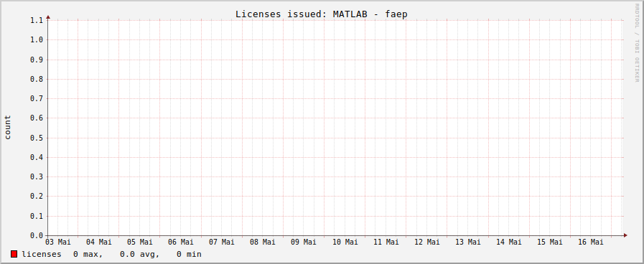Click the '0.8' y-axis tick value
Screen dimensions: 644x264
tap(37, 79)
